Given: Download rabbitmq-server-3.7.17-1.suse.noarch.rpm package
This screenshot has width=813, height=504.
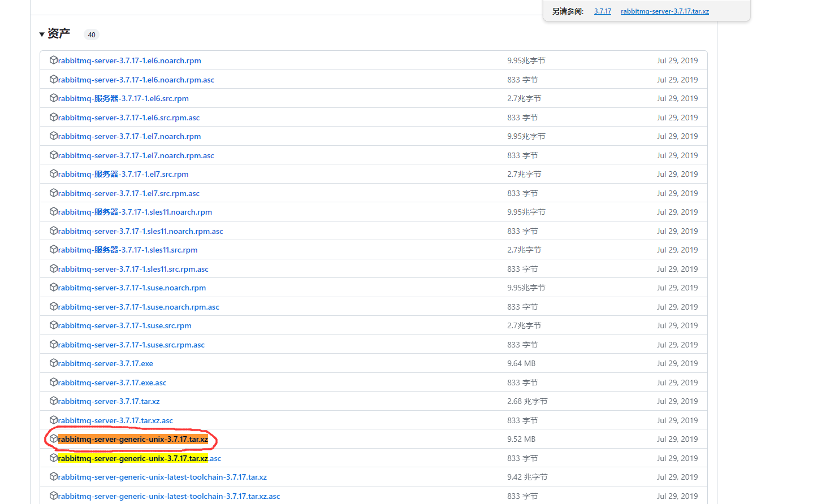Looking at the screenshot, I should [x=132, y=288].
